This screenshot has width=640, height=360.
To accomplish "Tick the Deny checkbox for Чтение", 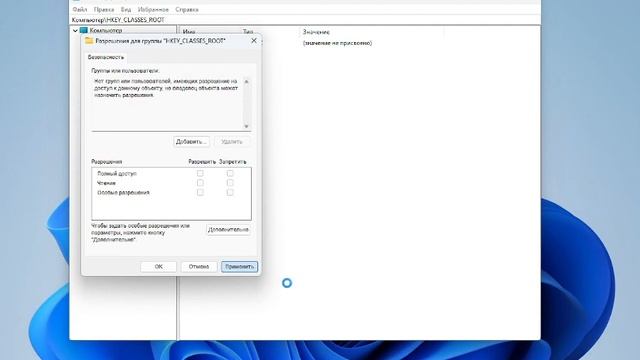I will point(230,183).
